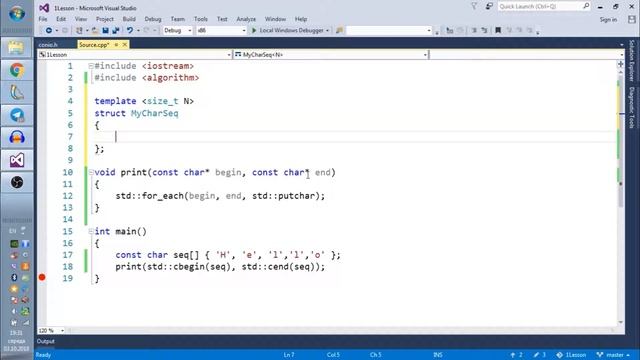Open the Output panel tab

(x=46, y=341)
